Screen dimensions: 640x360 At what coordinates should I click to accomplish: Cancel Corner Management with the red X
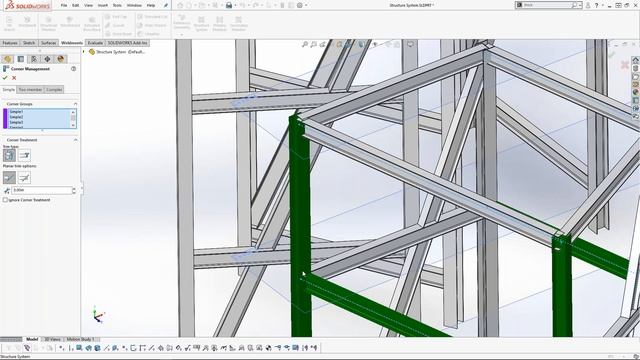(x=14, y=78)
